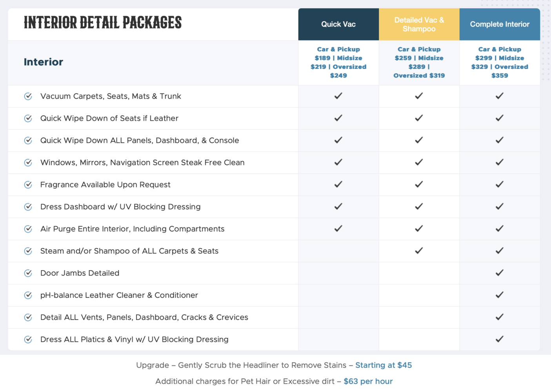551x392 pixels.
Task: Click the check icon beside Fragrance Available Upon Request
Action: coord(28,185)
